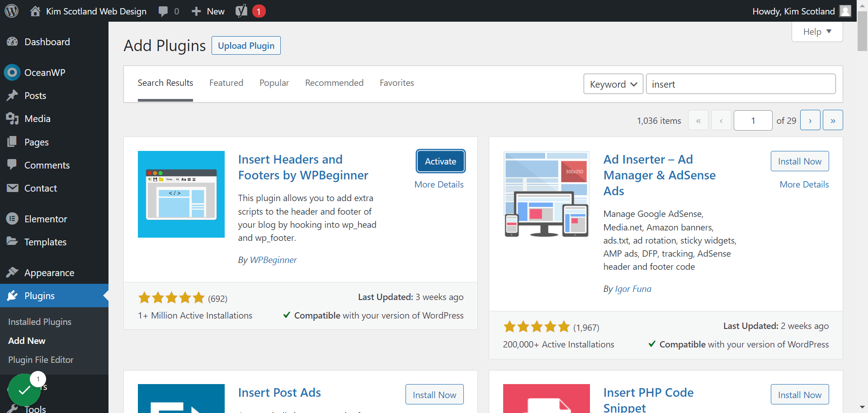
Task: Open Add New submenu item
Action: pos(27,341)
